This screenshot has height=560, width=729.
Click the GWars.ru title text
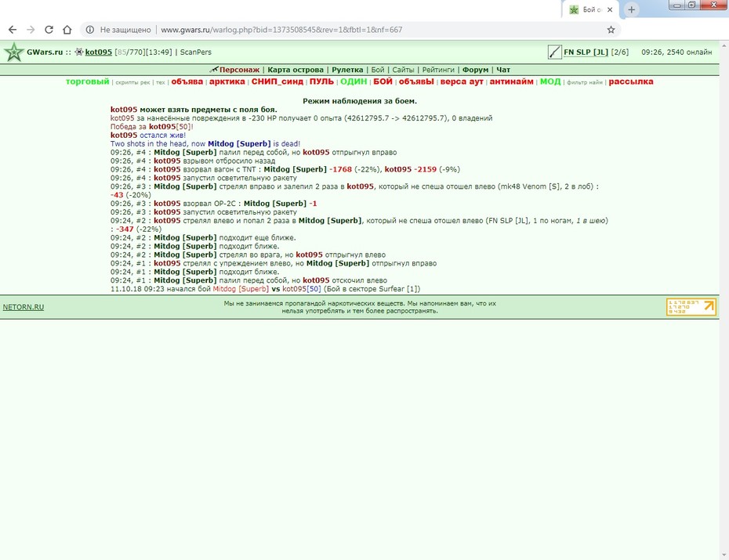45,52
